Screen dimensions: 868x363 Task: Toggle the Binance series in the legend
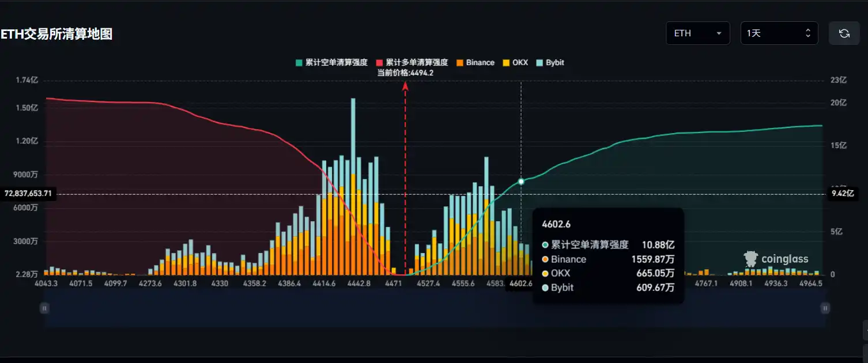475,62
